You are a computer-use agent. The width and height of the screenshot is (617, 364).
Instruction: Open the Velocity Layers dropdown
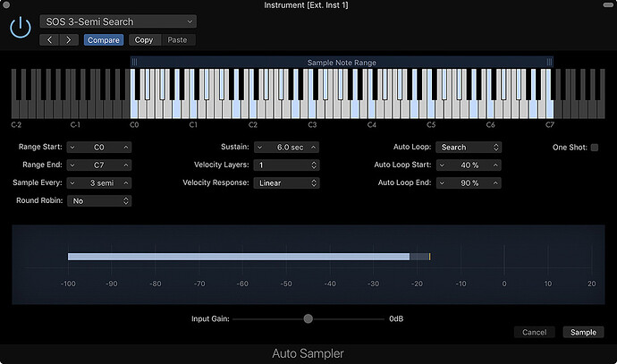click(286, 165)
